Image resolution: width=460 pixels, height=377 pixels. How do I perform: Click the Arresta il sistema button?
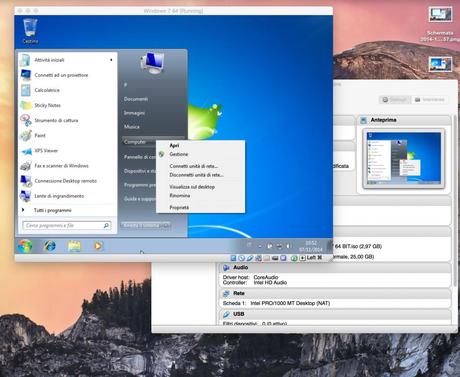(142, 226)
